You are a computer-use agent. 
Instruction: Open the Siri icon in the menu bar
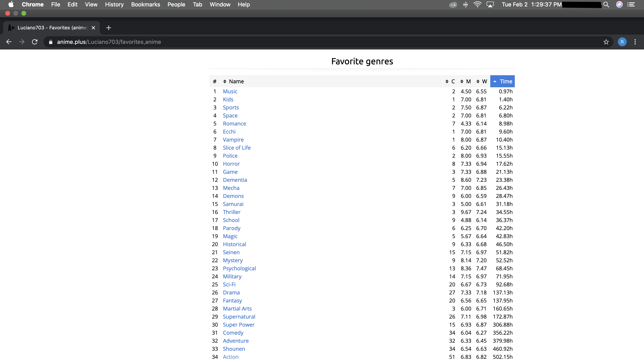pyautogui.click(x=619, y=4)
